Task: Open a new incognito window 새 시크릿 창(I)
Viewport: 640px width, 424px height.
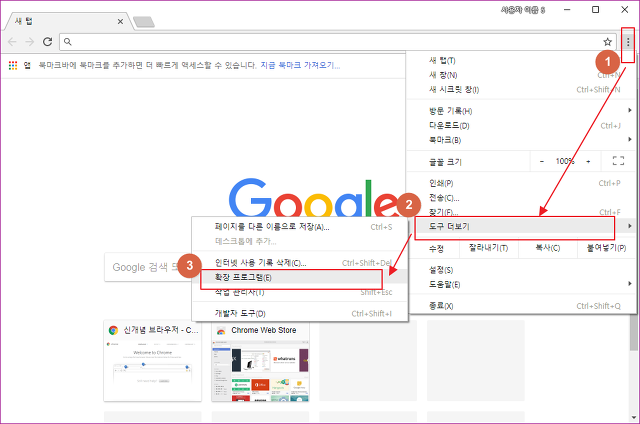Action: pos(521,89)
